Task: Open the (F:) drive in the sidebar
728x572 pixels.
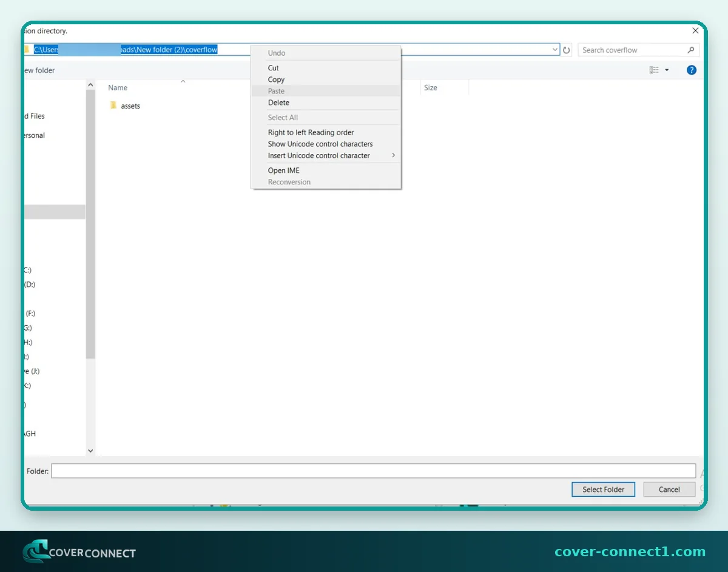Action: (x=30, y=314)
